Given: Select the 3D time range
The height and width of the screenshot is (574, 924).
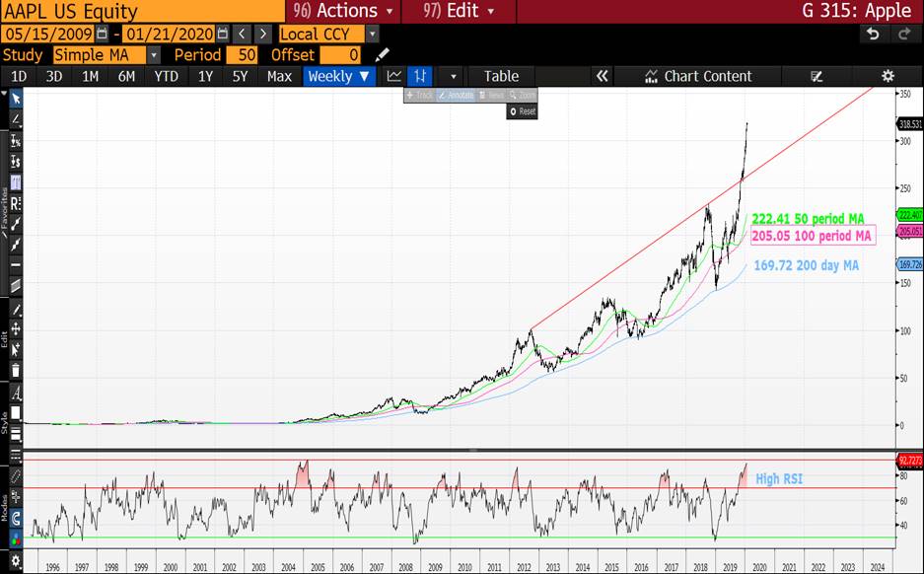Looking at the screenshot, I should 53,76.
